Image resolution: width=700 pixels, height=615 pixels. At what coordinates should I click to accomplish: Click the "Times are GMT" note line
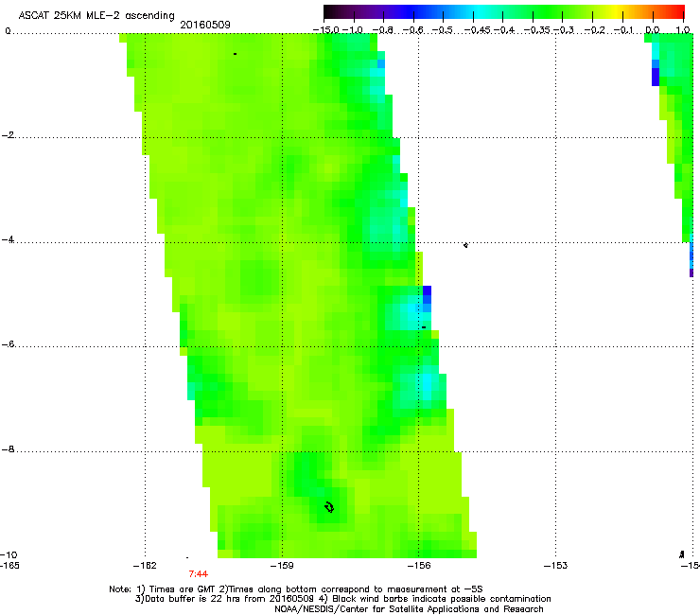tap(296, 589)
